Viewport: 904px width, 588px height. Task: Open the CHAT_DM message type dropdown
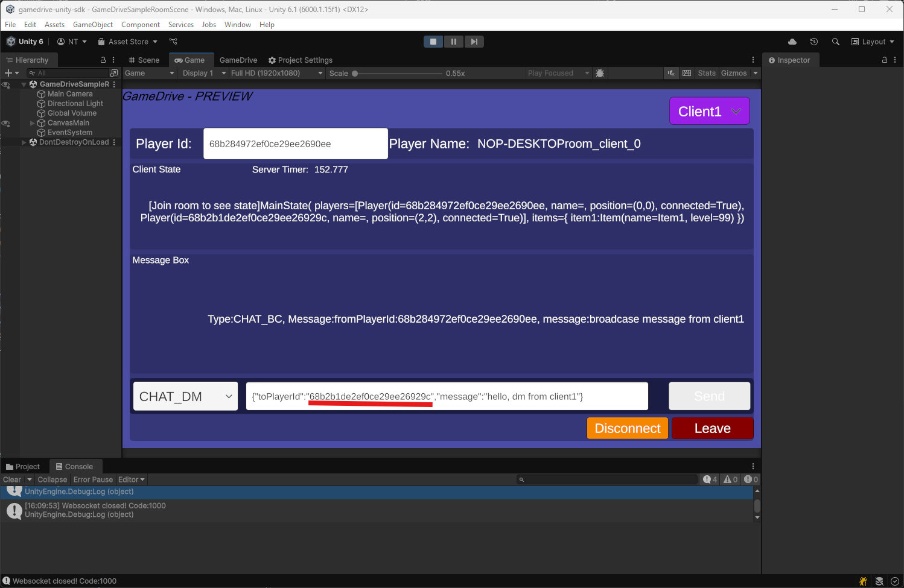[185, 396]
